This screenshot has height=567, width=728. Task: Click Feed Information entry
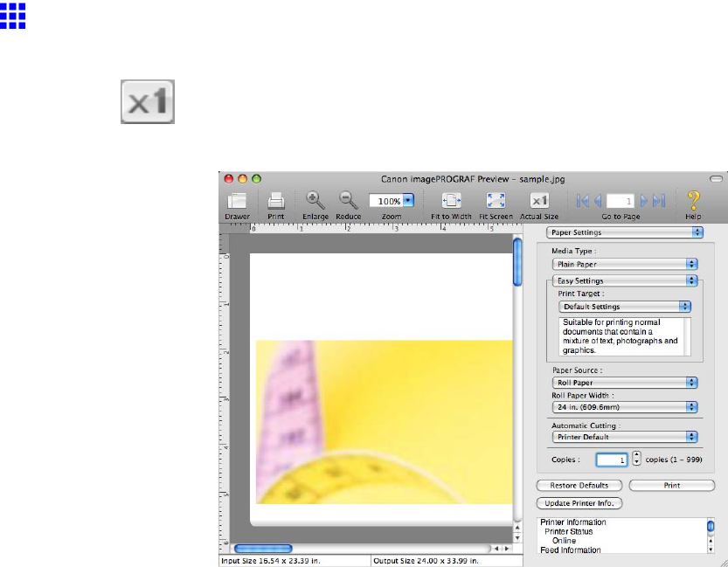click(571, 550)
